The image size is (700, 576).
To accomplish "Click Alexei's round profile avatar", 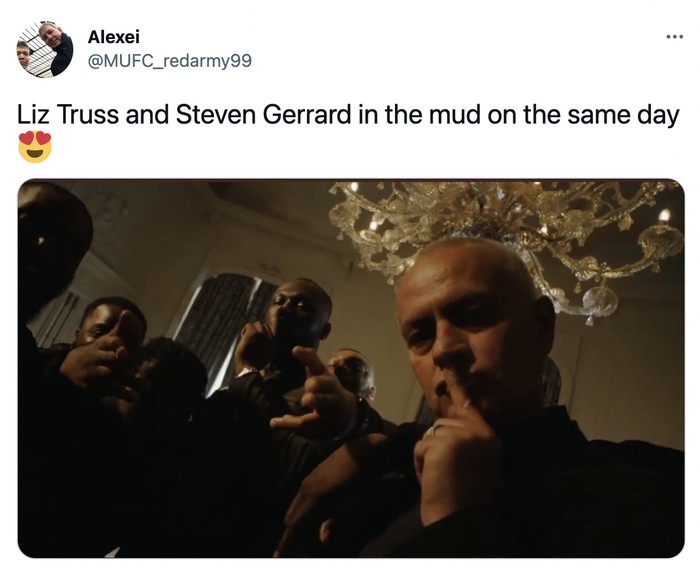I will click(x=45, y=49).
